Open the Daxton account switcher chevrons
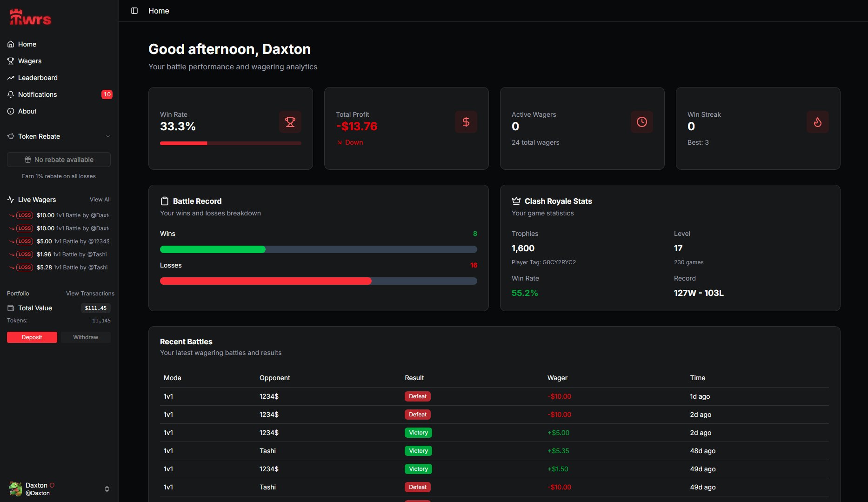Viewport: 868px width, 502px height. click(107, 489)
